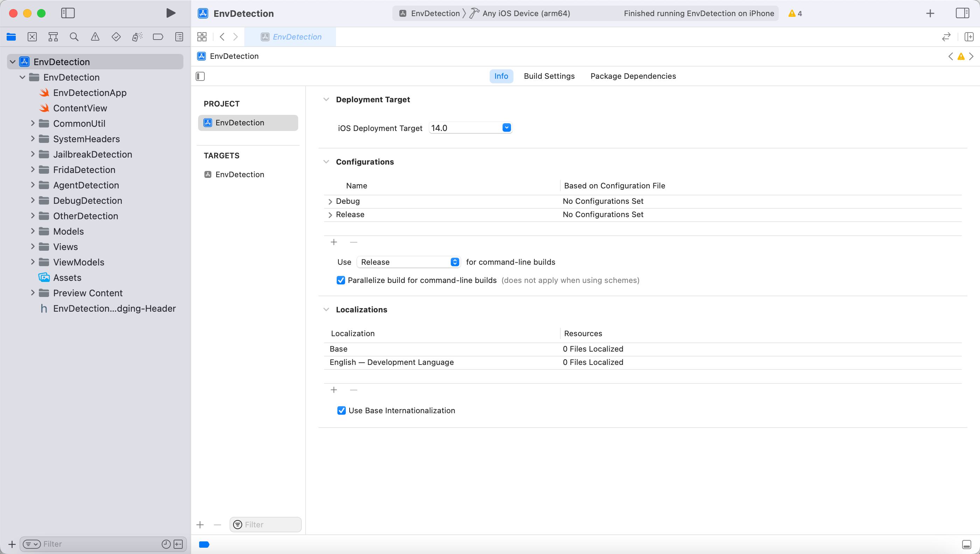Click the Run play button
980x554 pixels.
pos(171,13)
